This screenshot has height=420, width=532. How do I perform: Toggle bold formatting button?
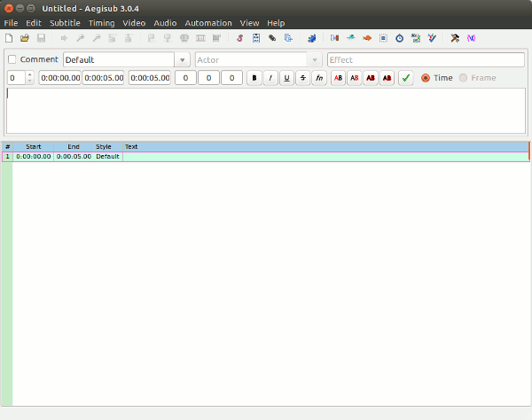tap(254, 78)
